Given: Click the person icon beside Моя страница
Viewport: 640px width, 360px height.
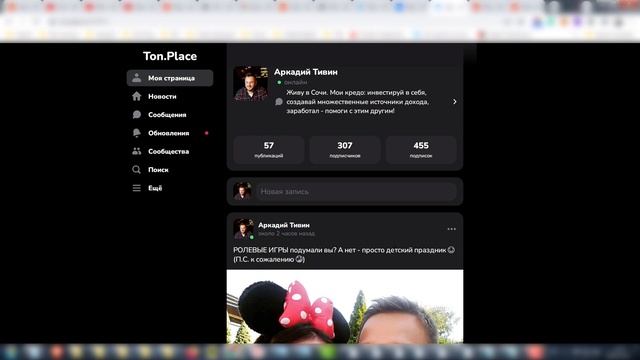Looking at the screenshot, I should click(x=136, y=78).
